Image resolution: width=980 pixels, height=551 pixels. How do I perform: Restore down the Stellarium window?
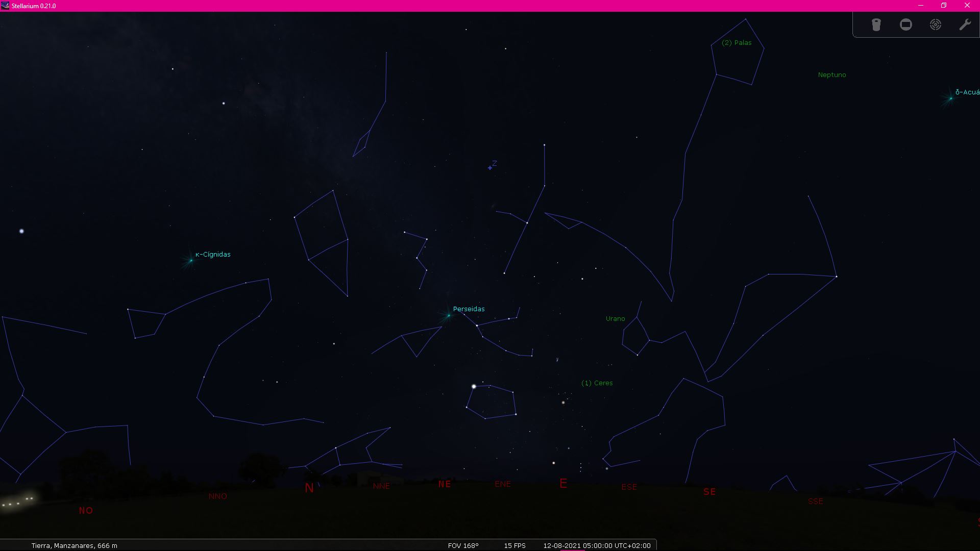click(x=943, y=6)
